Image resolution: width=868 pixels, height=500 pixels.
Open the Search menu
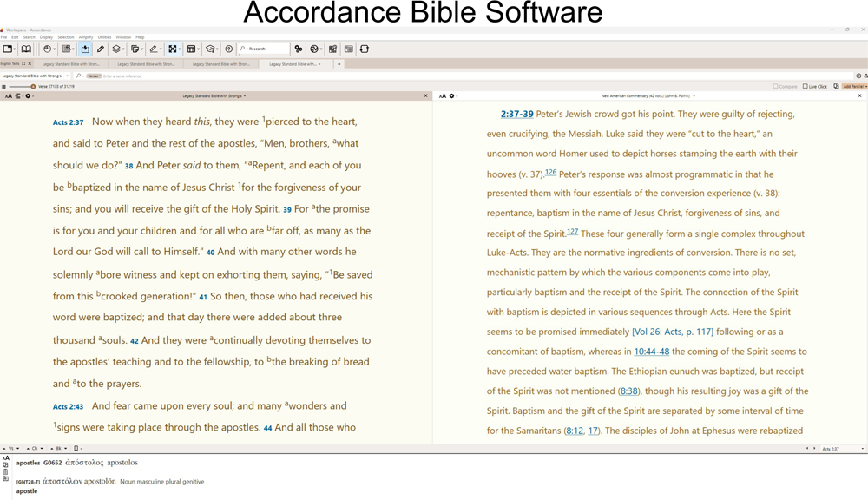[29, 37]
